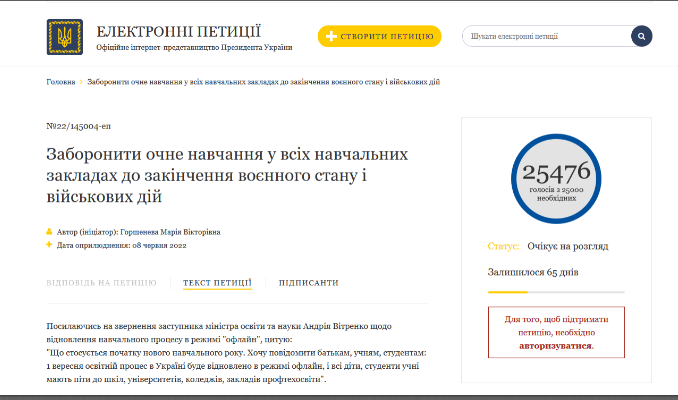Switch to the ТЕКСТ ПЕТИЦІЇ tab
Screen dimensions: 678x400
[217, 283]
